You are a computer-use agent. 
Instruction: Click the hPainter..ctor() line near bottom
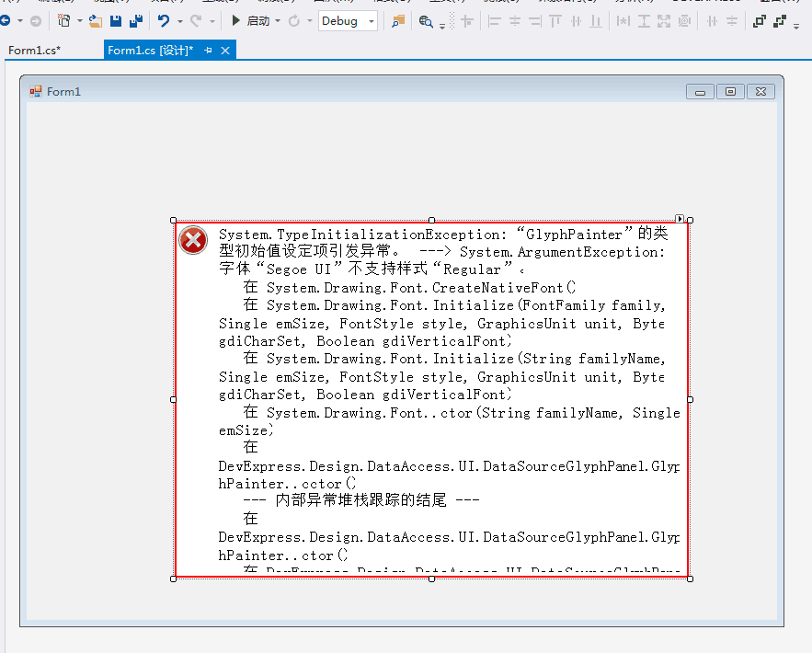click(283, 556)
